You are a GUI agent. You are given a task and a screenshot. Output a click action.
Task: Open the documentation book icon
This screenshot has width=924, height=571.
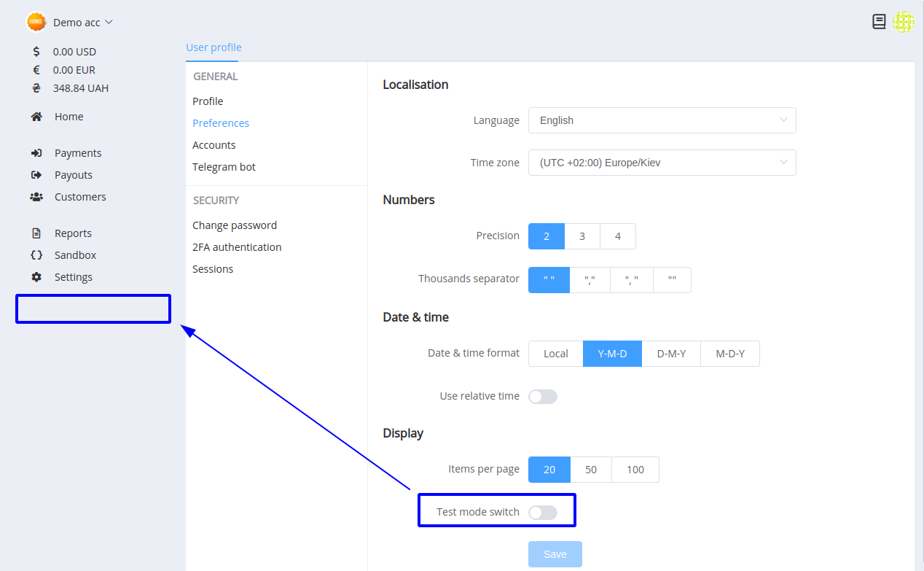pyautogui.click(x=879, y=22)
